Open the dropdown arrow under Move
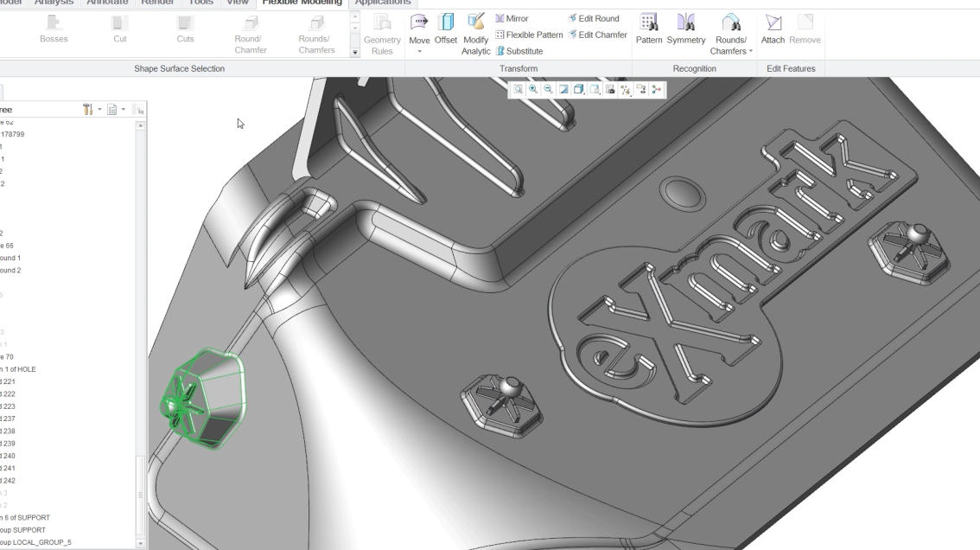Image resolution: width=980 pixels, height=550 pixels. click(x=419, y=51)
